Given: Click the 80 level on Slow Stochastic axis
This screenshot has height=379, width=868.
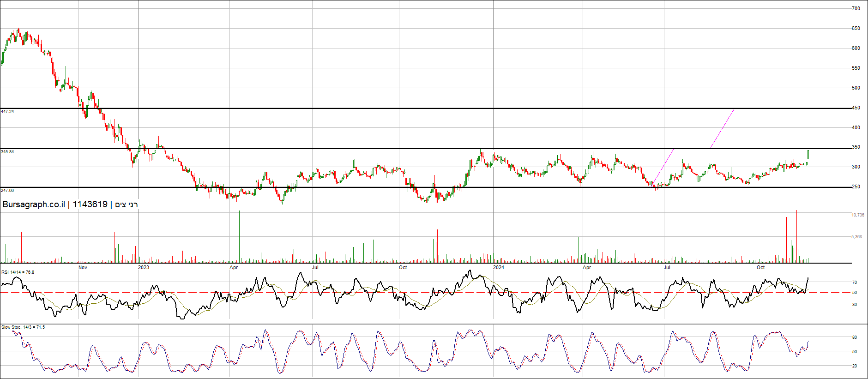Looking at the screenshot, I should click(x=855, y=337).
